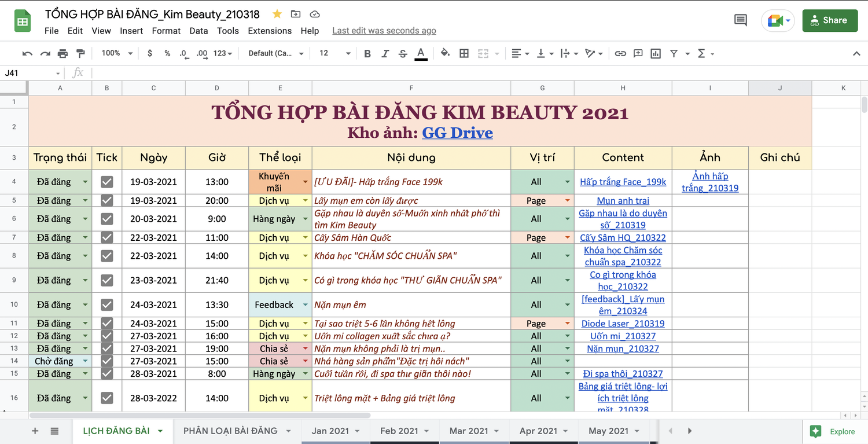Click the horizontal scrollbar thumb

click(200, 415)
